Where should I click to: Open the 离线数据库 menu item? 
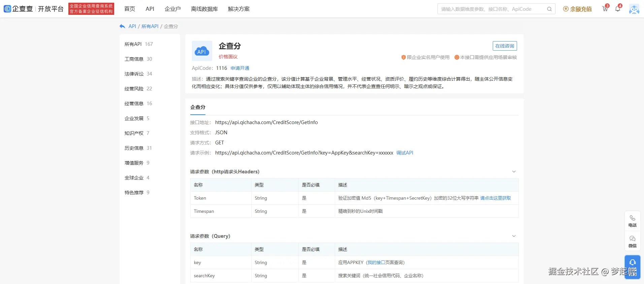(204, 9)
